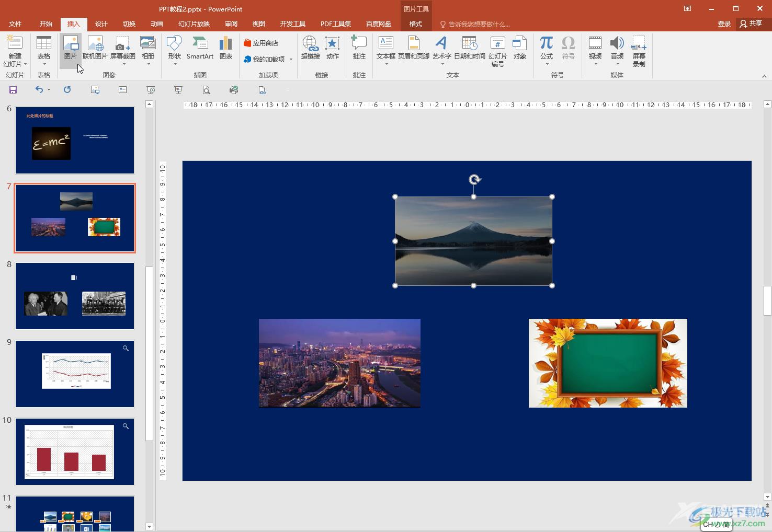Open the 百度网盘 tab

click(378, 24)
